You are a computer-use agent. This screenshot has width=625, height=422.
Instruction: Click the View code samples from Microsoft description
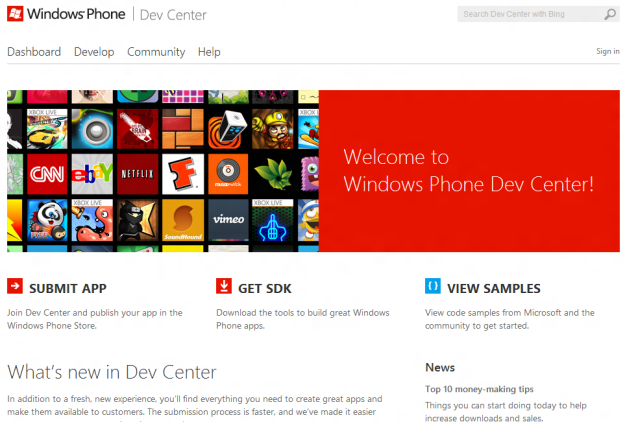tap(509, 319)
